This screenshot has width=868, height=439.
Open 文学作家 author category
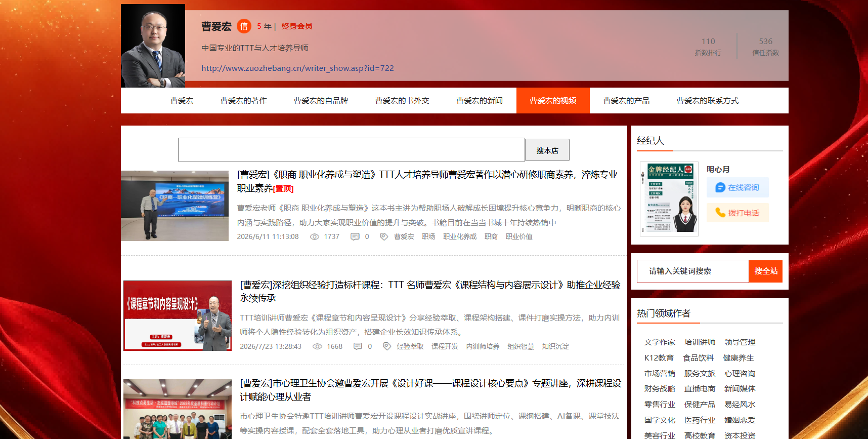pyautogui.click(x=660, y=342)
